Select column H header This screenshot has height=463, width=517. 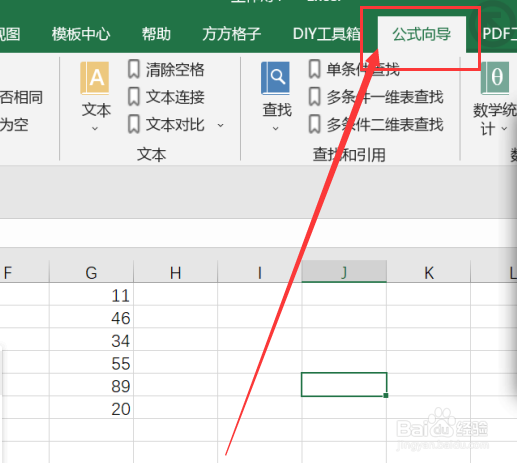(x=175, y=272)
